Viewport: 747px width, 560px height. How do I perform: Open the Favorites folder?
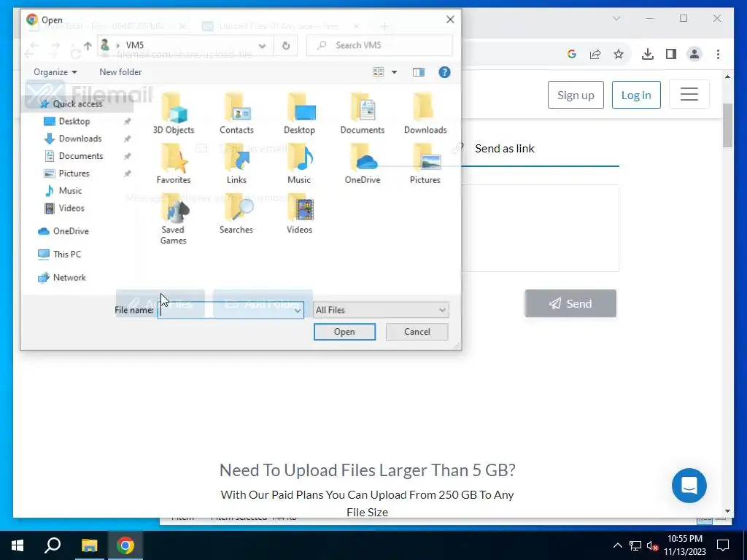pos(174,164)
